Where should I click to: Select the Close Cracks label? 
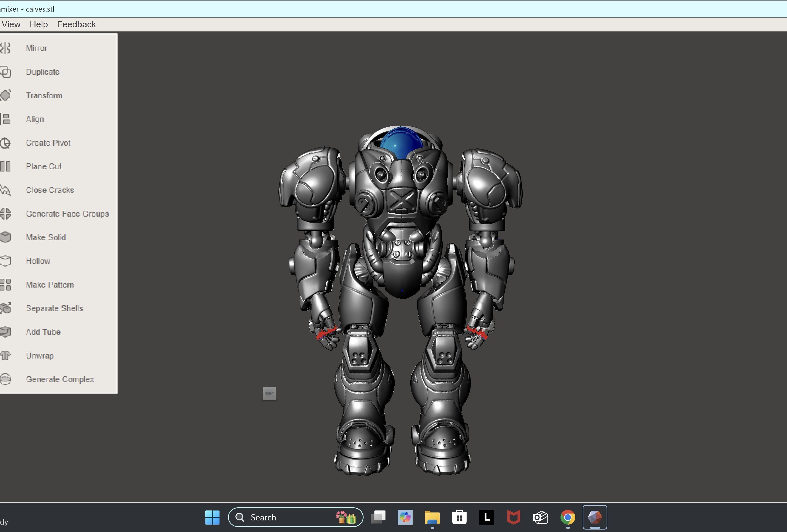click(x=50, y=190)
